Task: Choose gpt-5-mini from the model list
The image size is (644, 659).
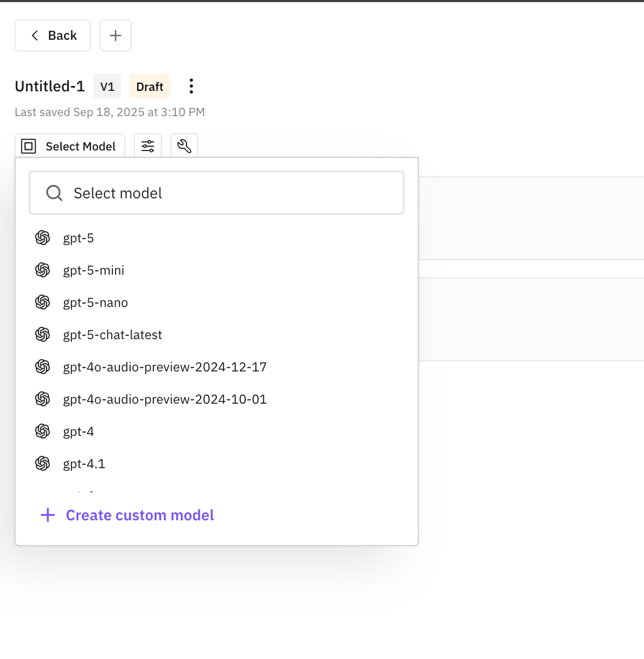Action: (x=94, y=270)
